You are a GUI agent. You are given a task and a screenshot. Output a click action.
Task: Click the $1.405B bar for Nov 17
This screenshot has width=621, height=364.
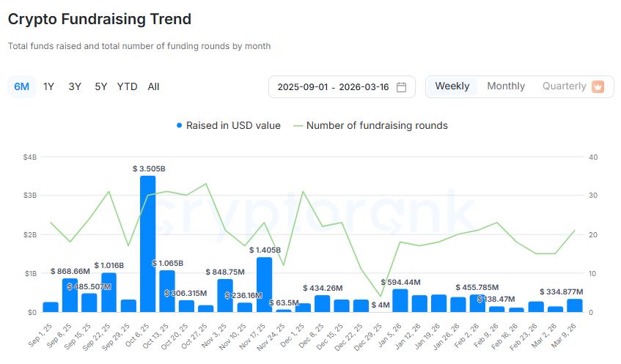(x=264, y=285)
